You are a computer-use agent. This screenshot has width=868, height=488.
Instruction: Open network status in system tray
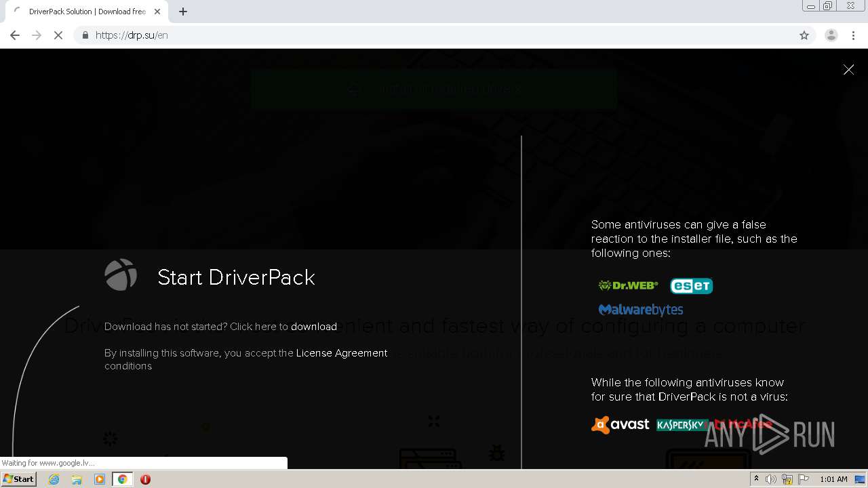tap(787, 479)
